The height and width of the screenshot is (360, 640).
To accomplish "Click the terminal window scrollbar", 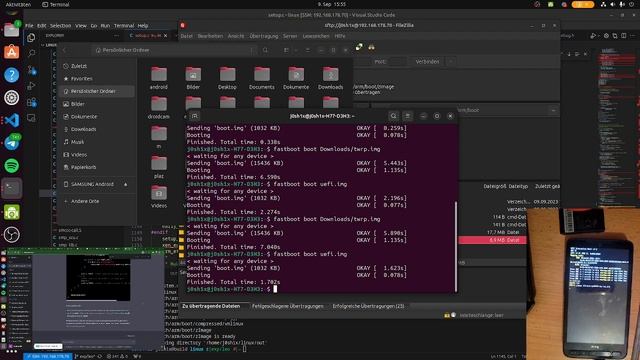I will tap(456, 247).
